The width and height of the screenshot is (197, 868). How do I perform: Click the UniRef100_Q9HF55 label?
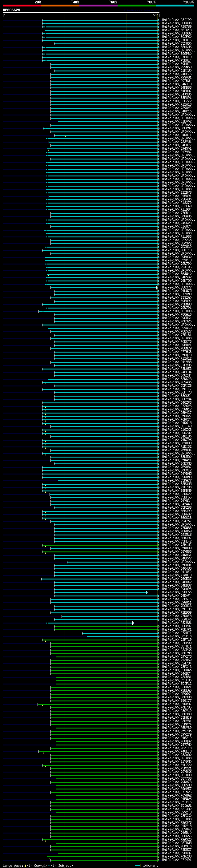177,592
